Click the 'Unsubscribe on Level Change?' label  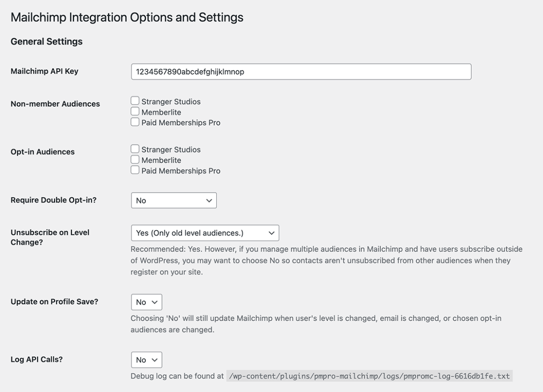[50, 237]
